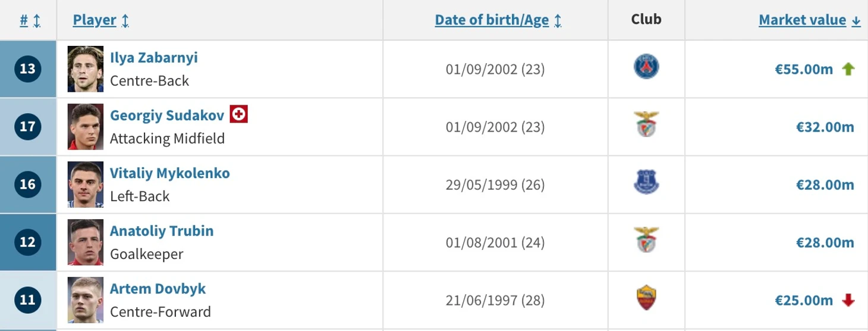Click the red injury icon beside Sudakov
The height and width of the screenshot is (331, 868).
[x=239, y=114]
